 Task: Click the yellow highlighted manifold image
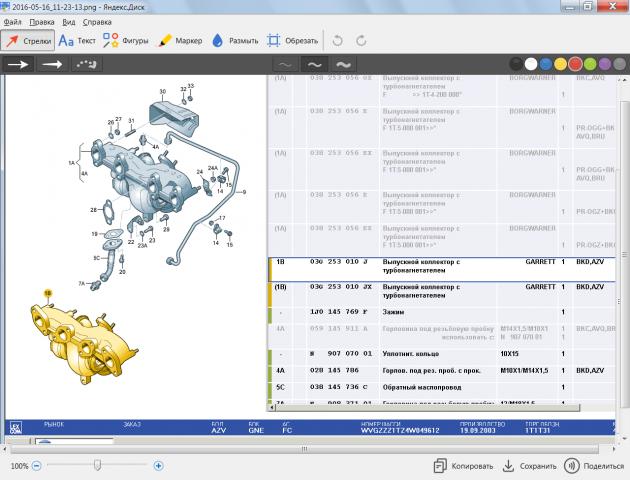click(x=84, y=343)
